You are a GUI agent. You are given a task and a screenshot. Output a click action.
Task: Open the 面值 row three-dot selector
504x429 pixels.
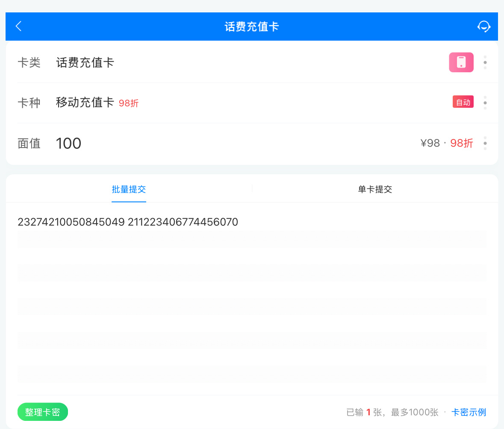coord(485,143)
